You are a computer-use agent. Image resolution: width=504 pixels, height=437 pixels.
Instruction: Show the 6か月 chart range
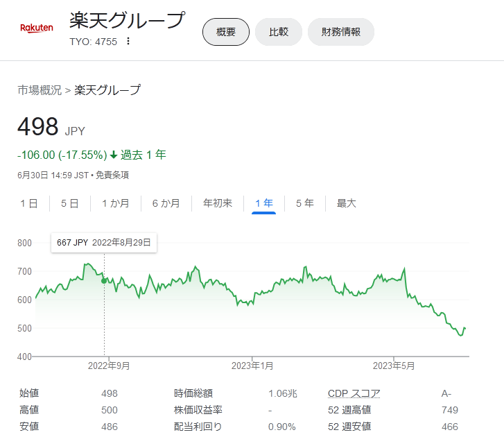(166, 203)
